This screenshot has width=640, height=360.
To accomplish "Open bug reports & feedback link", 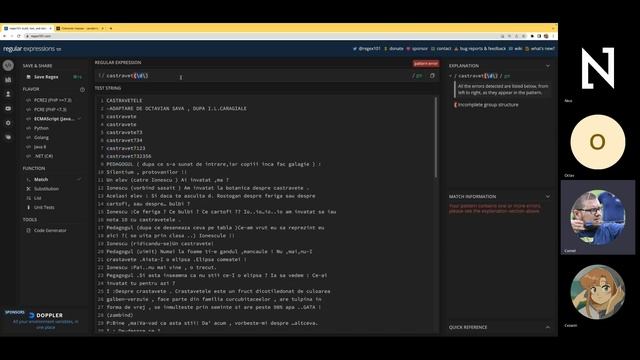I will (x=480, y=49).
